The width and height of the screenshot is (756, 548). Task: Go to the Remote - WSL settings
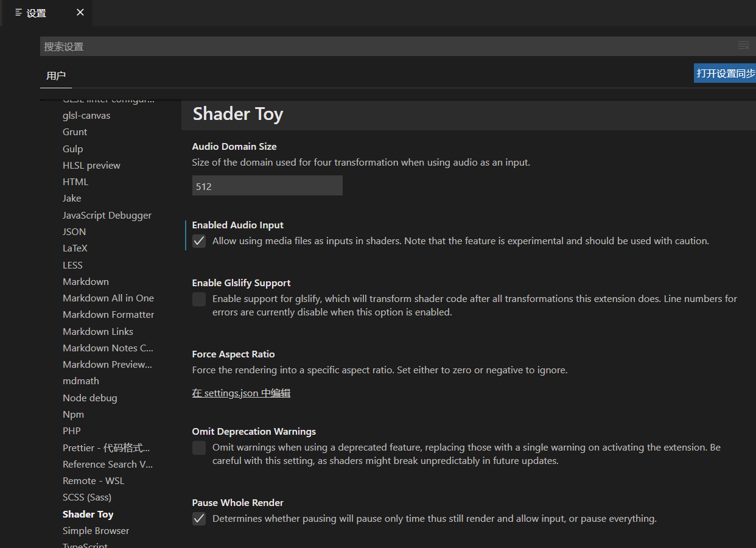[93, 481]
